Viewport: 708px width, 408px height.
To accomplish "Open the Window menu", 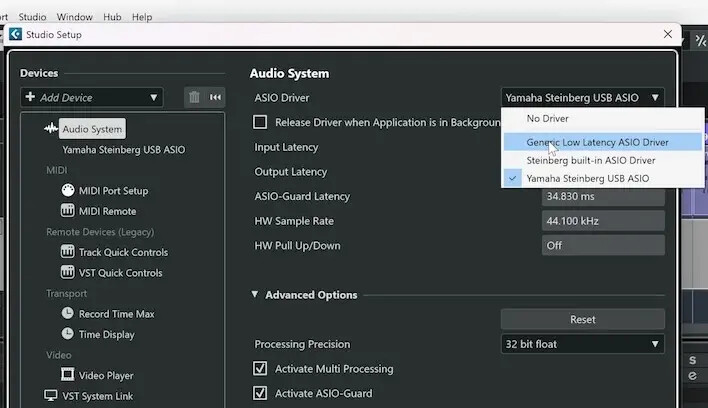I will (75, 17).
